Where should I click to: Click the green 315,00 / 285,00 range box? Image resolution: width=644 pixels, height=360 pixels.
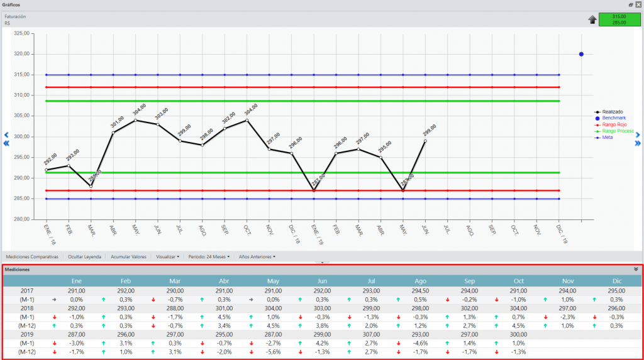tap(619, 19)
